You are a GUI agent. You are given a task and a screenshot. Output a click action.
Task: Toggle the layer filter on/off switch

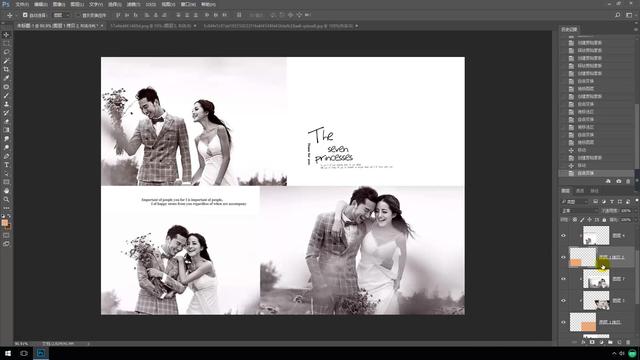[636, 201]
